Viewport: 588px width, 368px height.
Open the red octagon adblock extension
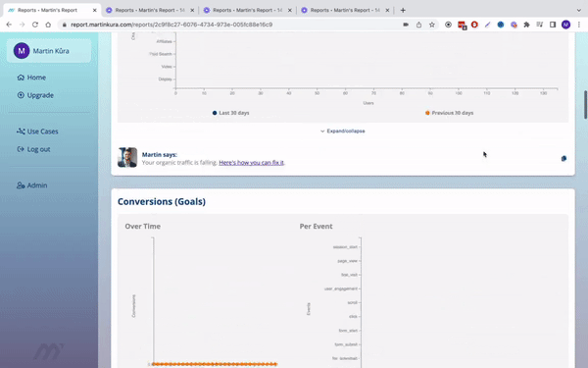[474, 25]
